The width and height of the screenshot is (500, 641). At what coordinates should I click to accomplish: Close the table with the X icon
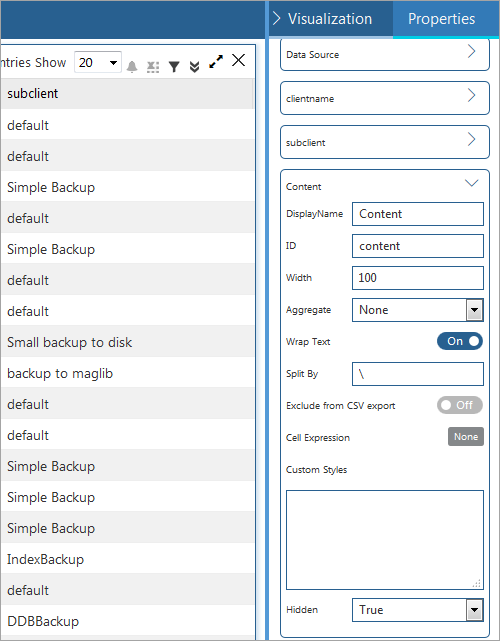click(x=238, y=61)
